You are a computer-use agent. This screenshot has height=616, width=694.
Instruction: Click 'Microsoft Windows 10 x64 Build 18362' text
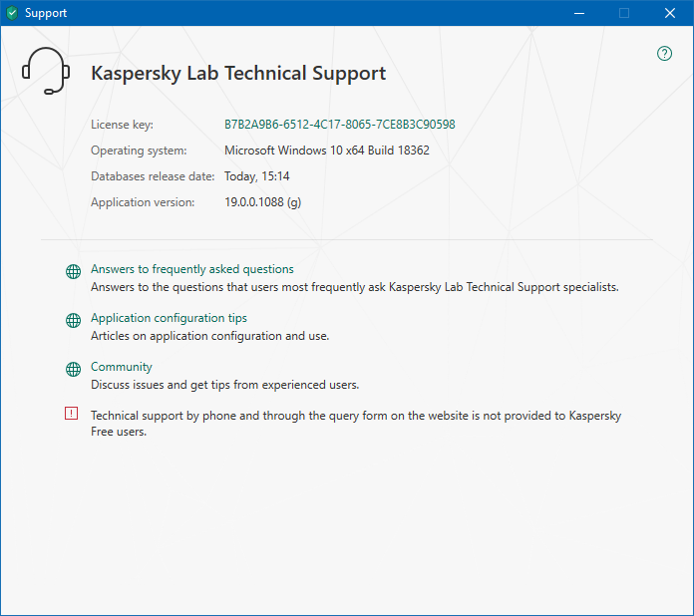click(327, 151)
